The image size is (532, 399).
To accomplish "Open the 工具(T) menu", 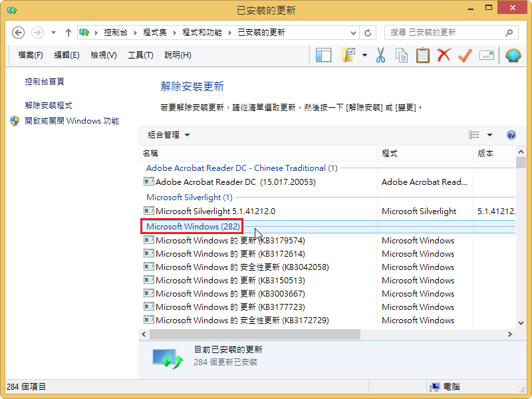I will 140,55.
